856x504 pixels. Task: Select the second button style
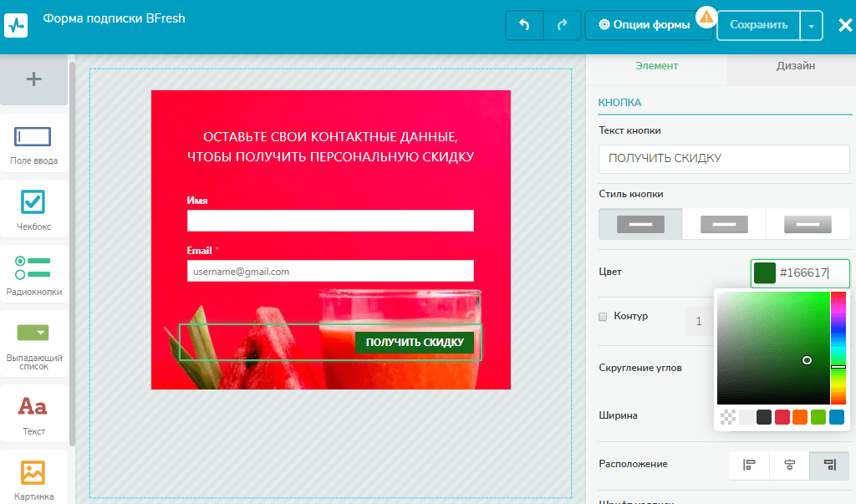click(724, 224)
